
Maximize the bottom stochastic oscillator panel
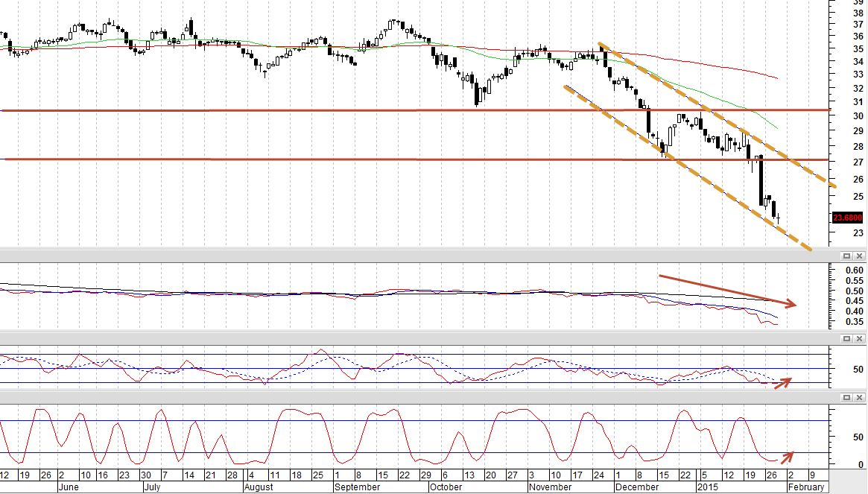coord(846,398)
